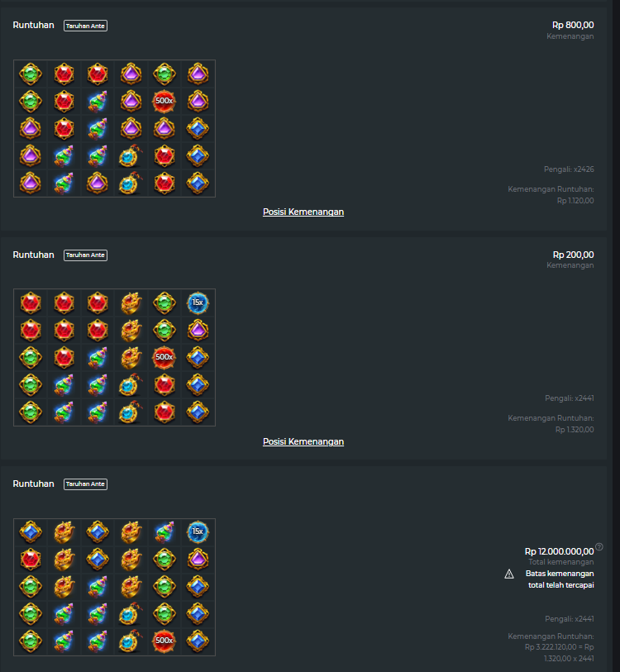
Task: Click the warning triangle beside Batas kemenangan
Action: pyautogui.click(x=509, y=574)
